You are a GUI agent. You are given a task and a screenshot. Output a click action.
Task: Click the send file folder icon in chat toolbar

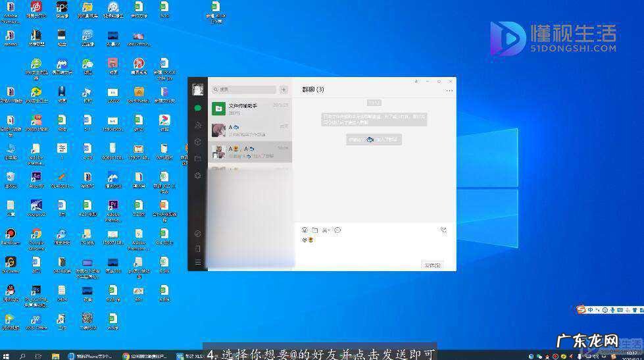pos(314,230)
